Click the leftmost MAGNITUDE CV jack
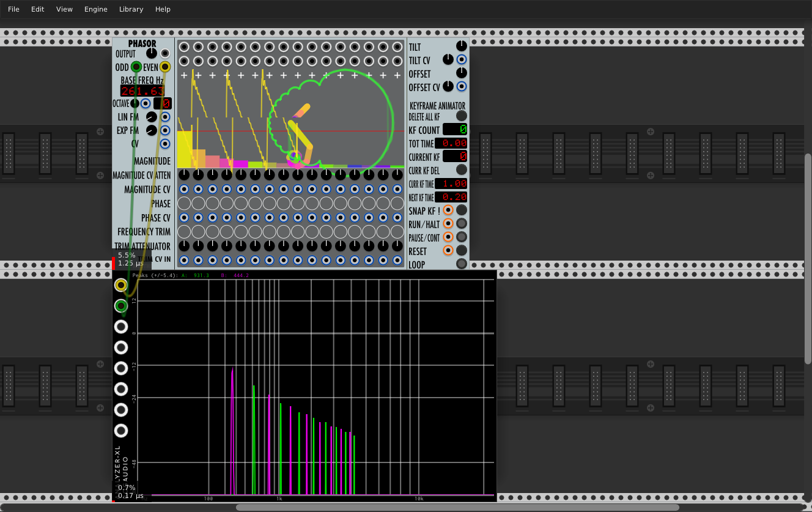Image resolution: width=812 pixels, height=512 pixels. pos(184,189)
